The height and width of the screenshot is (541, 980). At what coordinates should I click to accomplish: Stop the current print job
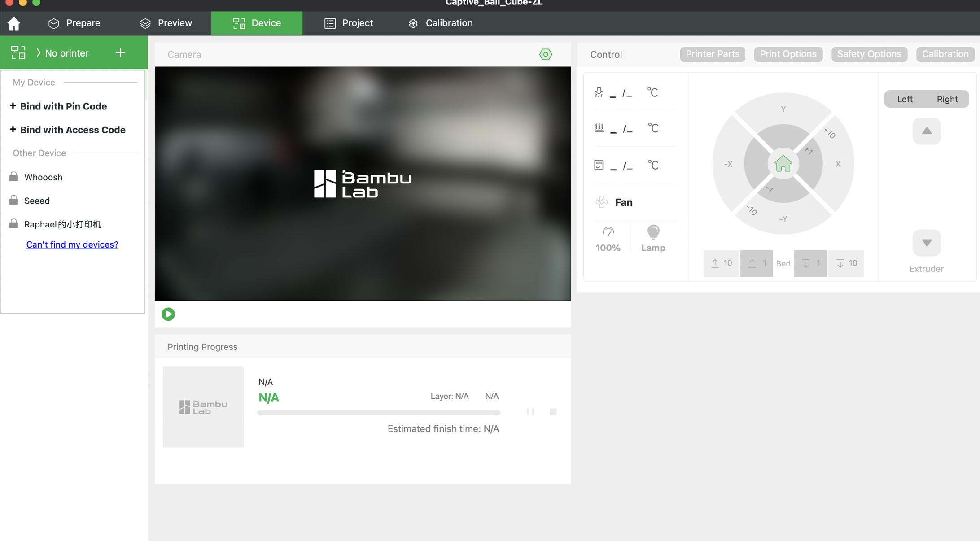point(553,412)
